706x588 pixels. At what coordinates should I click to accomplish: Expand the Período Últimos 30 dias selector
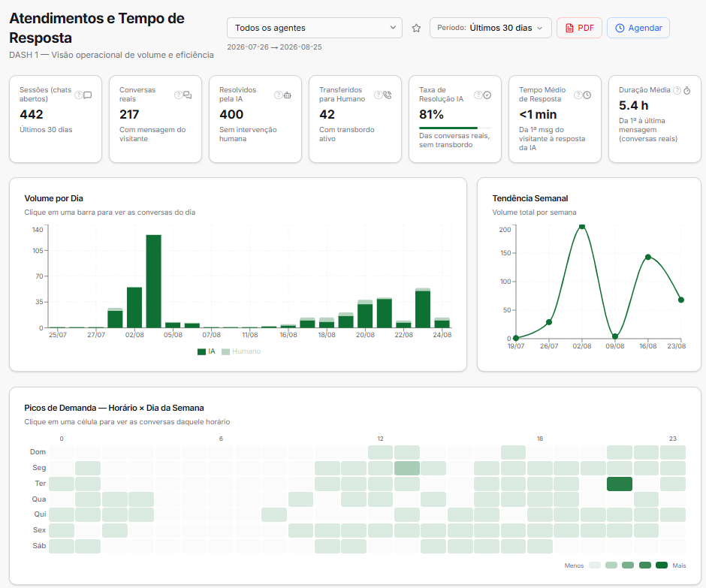[x=490, y=28]
